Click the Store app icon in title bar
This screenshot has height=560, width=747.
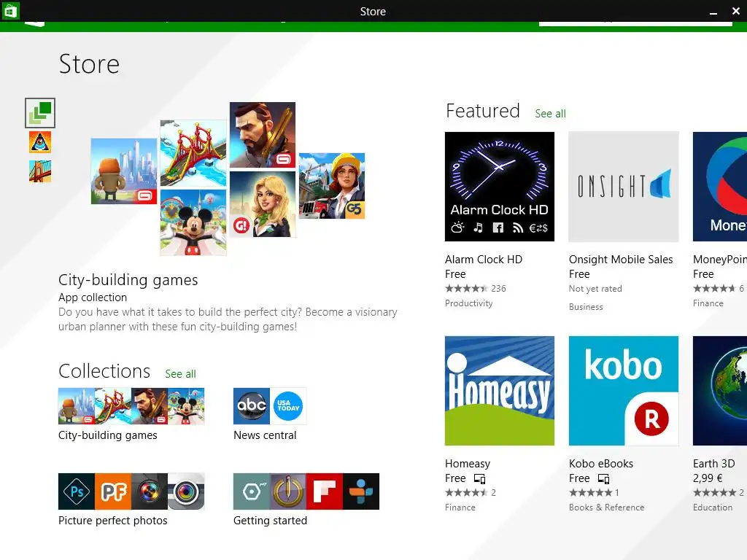pyautogui.click(x=10, y=10)
